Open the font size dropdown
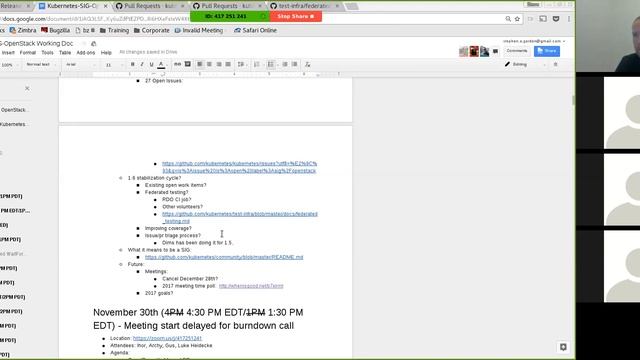The height and width of the screenshot is (360, 640). pyautogui.click(x=114, y=65)
